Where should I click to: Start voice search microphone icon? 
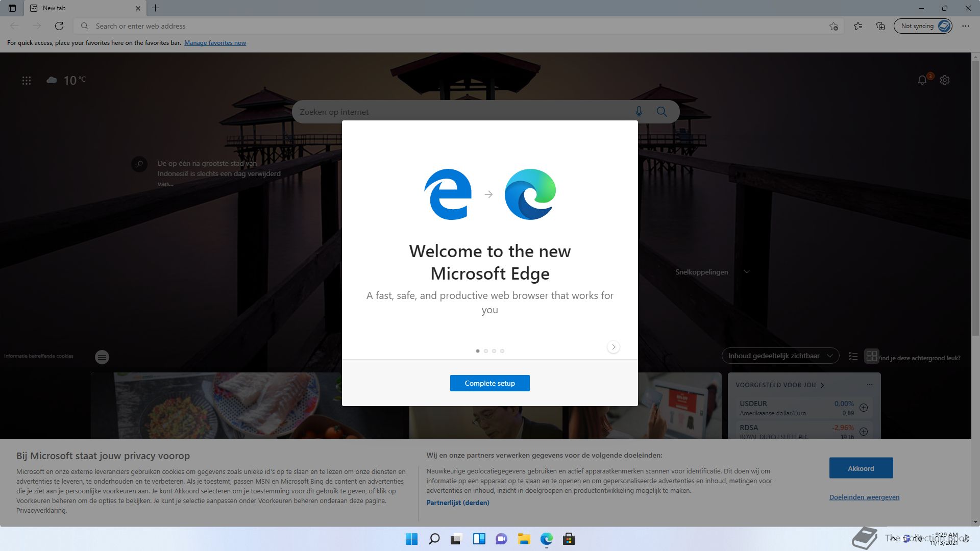[x=639, y=112]
